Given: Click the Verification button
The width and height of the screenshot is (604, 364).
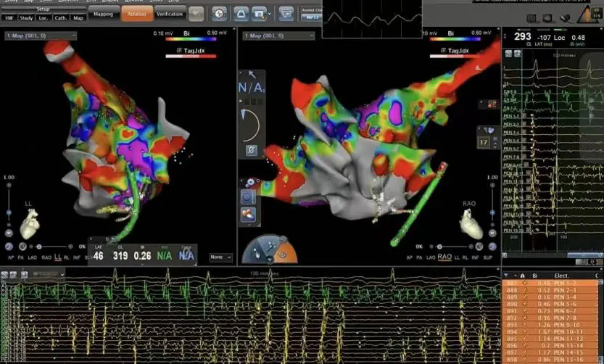Looking at the screenshot, I should [x=170, y=14].
